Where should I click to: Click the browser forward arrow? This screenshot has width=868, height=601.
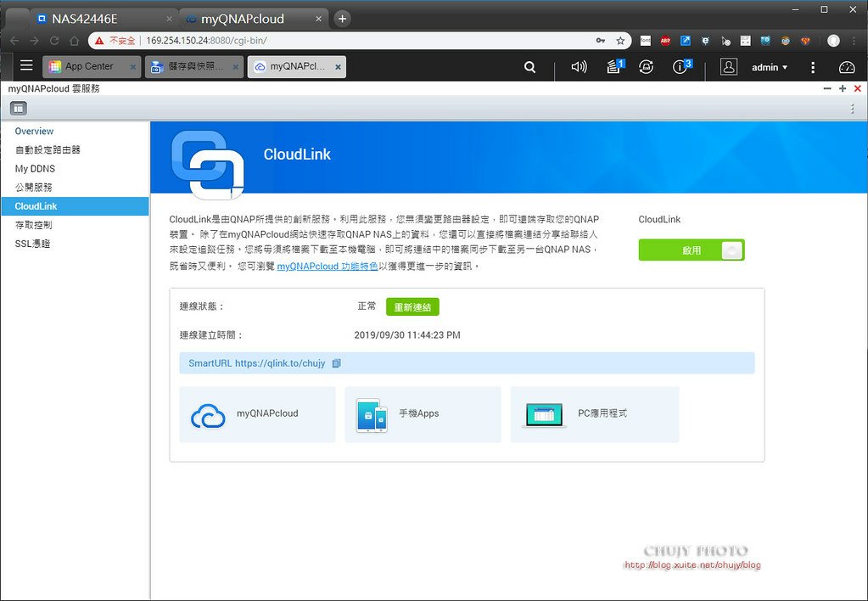[34, 41]
